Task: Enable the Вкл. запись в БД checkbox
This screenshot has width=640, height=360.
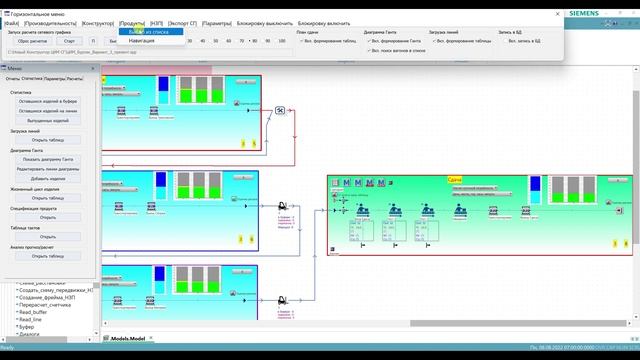Action: click(x=505, y=41)
